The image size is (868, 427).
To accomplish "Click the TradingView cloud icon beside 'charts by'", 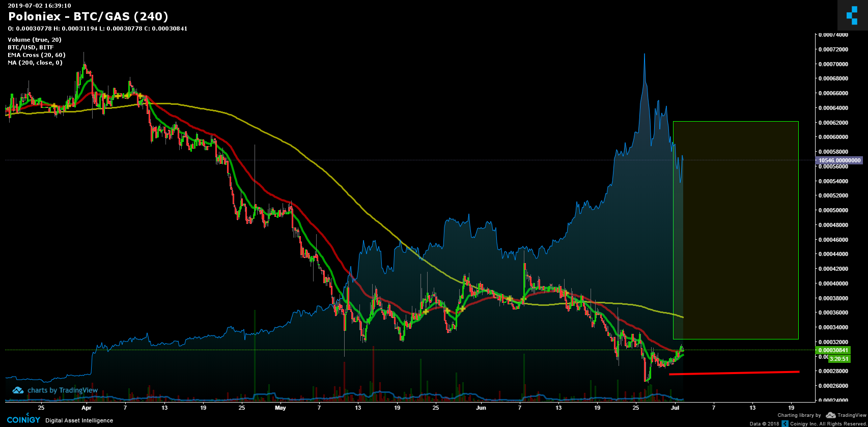I will click(x=18, y=390).
